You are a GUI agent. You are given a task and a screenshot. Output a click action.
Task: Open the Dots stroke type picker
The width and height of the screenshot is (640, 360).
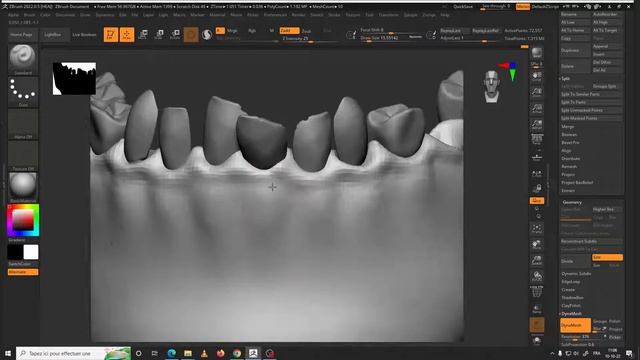(23, 91)
